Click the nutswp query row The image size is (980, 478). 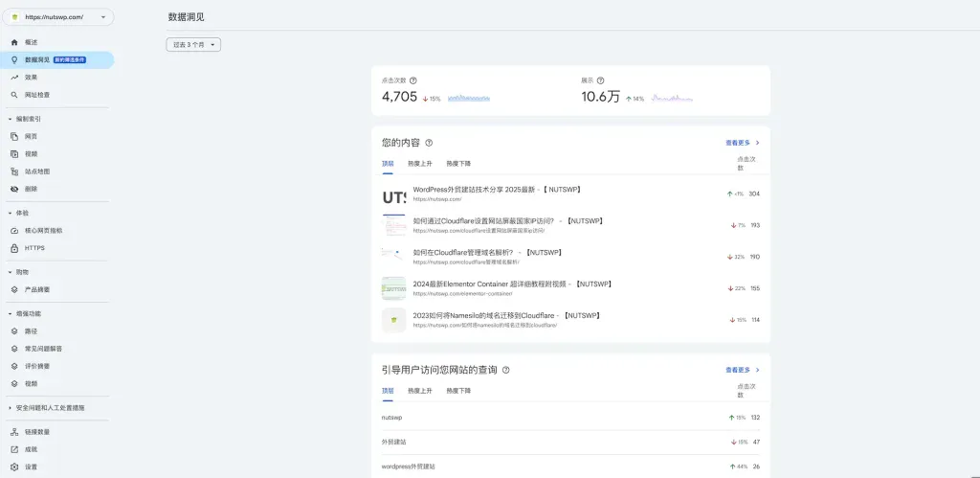pyautogui.click(x=570, y=418)
